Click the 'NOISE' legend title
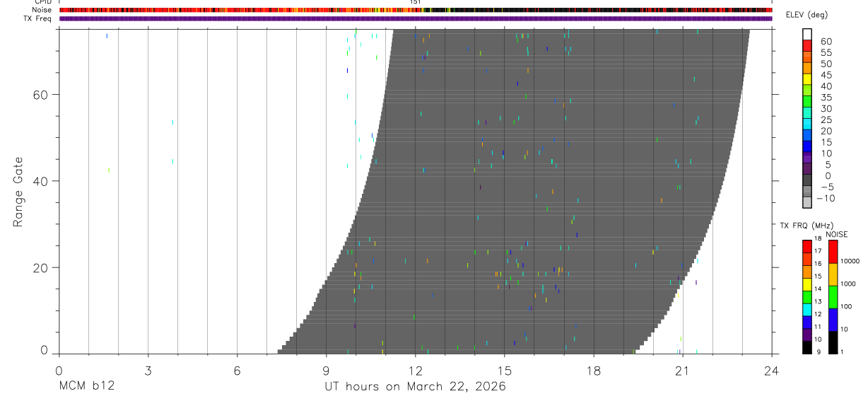 (x=837, y=234)
